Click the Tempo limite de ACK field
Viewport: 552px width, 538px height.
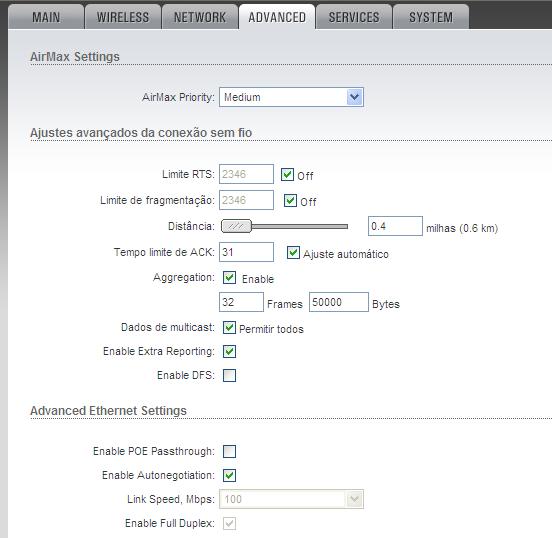246,252
